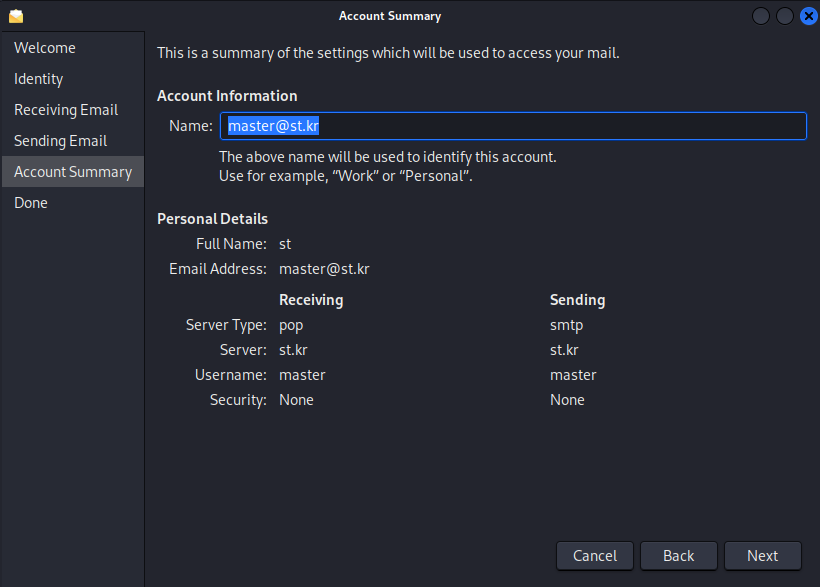Click the Personal Details heading
This screenshot has width=820, height=587.
pos(212,219)
